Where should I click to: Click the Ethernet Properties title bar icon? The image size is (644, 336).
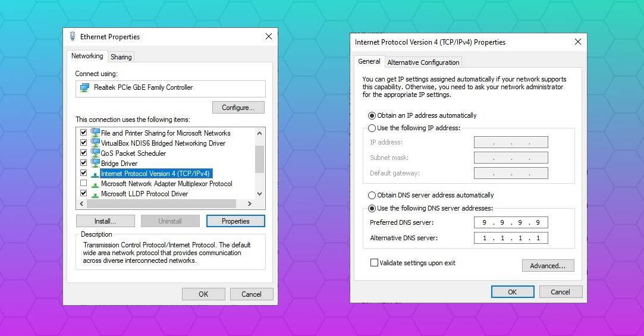[73, 36]
